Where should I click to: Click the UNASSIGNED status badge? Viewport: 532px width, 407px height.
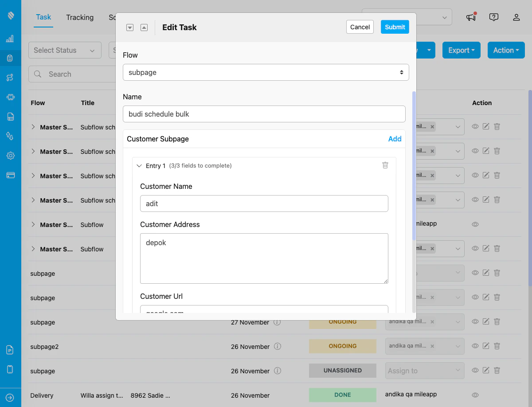pos(343,370)
